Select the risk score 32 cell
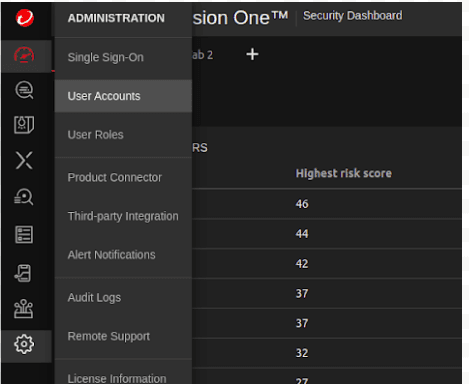Viewport: 469px width, 384px height. point(302,353)
